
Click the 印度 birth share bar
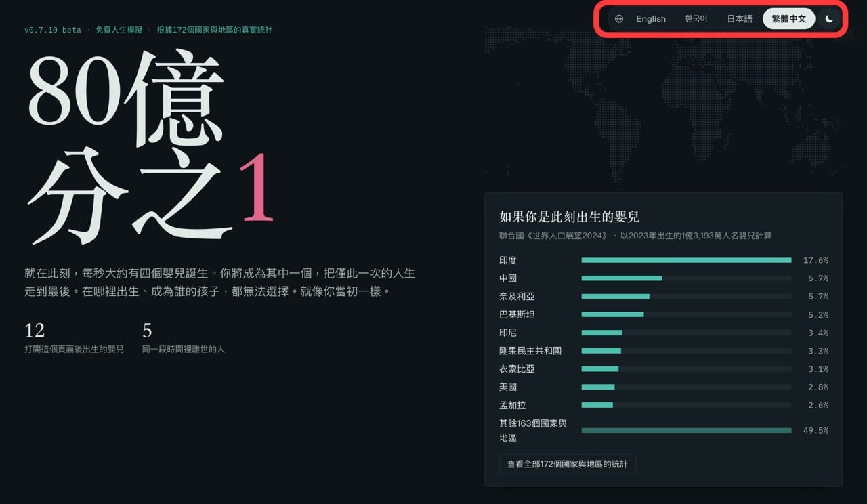pyautogui.click(x=686, y=260)
